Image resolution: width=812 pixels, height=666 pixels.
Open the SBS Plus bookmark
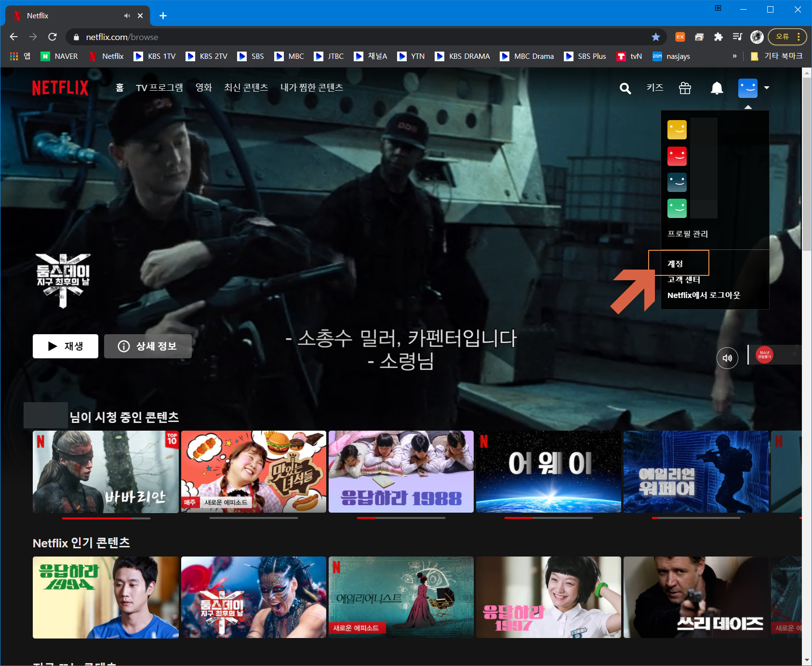point(586,56)
